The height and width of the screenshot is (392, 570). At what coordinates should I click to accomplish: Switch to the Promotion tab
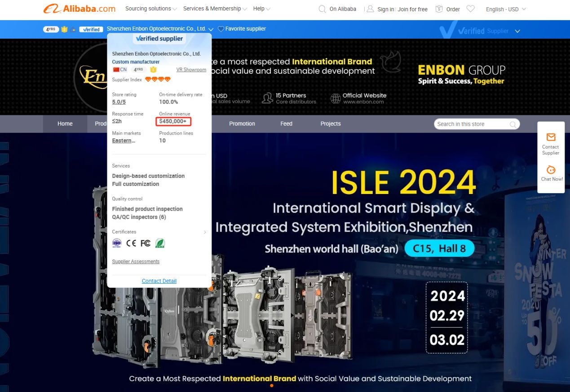[242, 124]
